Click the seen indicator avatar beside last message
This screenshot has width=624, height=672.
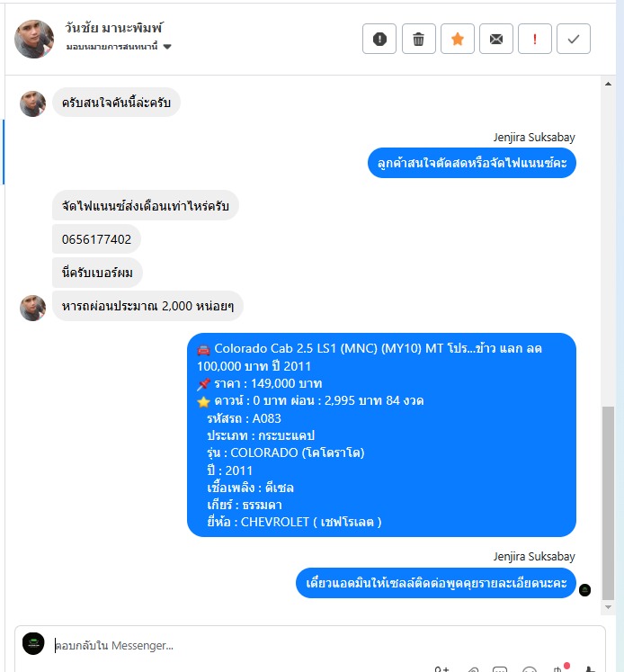tap(584, 590)
